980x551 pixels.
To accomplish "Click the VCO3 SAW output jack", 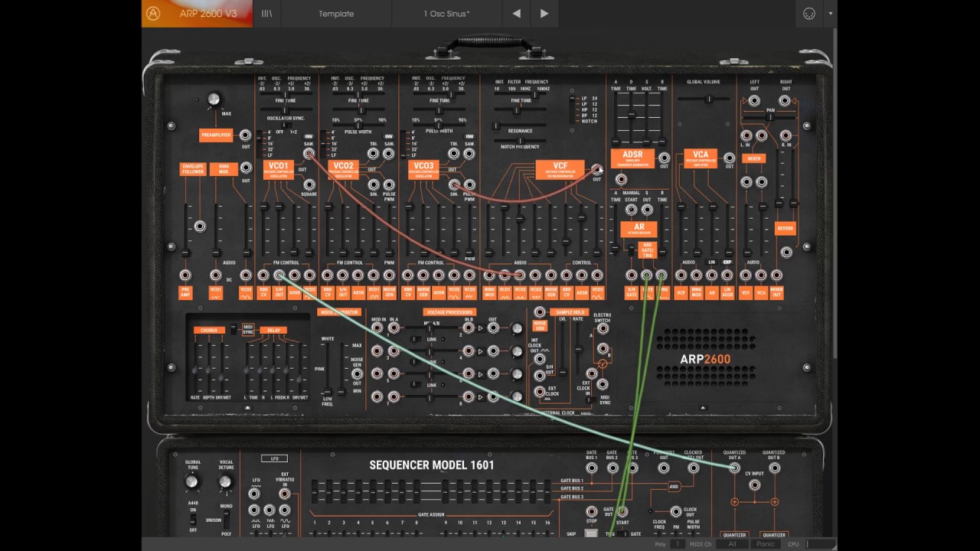I will click(469, 154).
